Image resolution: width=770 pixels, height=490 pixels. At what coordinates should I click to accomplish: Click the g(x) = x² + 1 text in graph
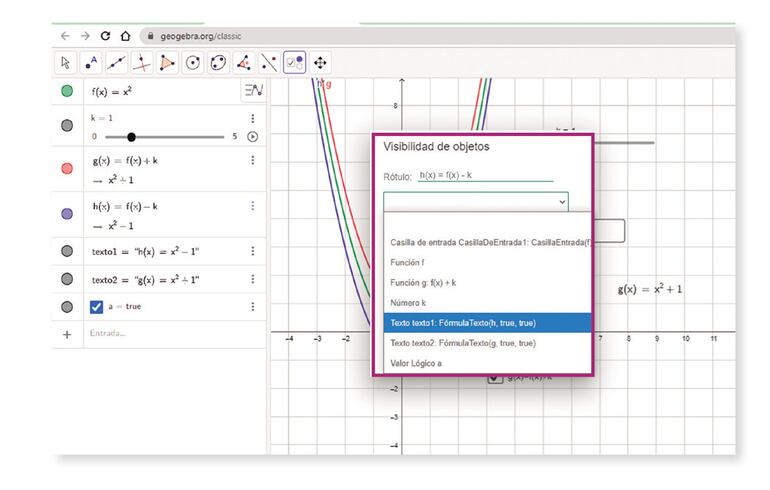(650, 289)
